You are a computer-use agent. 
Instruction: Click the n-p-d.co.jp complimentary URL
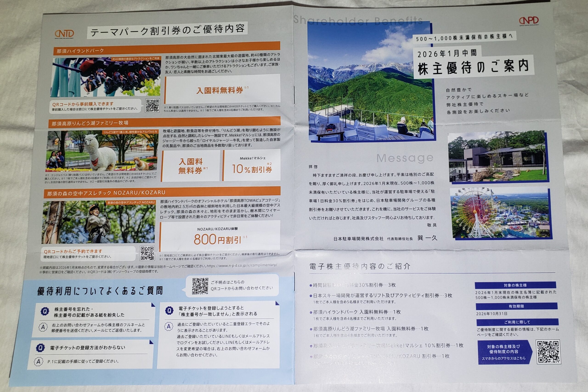[242, 265]
